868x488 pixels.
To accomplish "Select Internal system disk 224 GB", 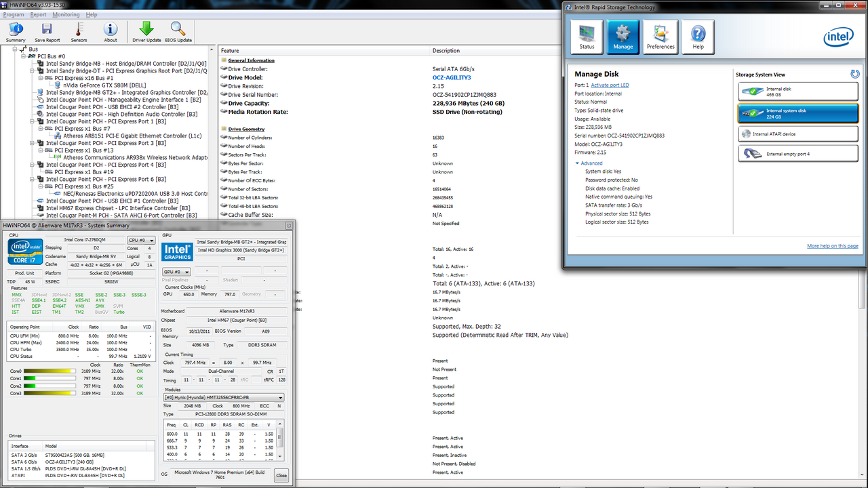I will pyautogui.click(x=798, y=113).
